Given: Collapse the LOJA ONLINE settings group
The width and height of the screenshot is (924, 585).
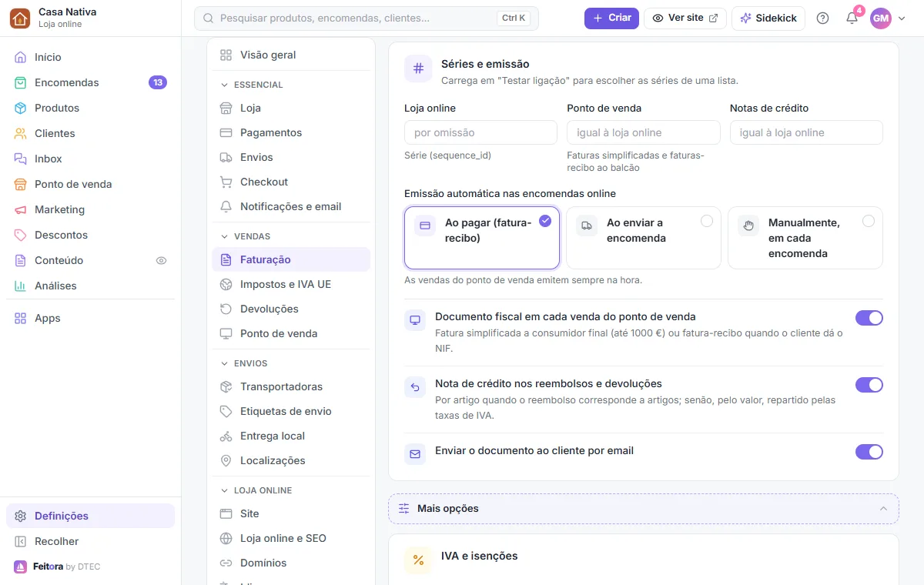Looking at the screenshot, I should (291, 490).
